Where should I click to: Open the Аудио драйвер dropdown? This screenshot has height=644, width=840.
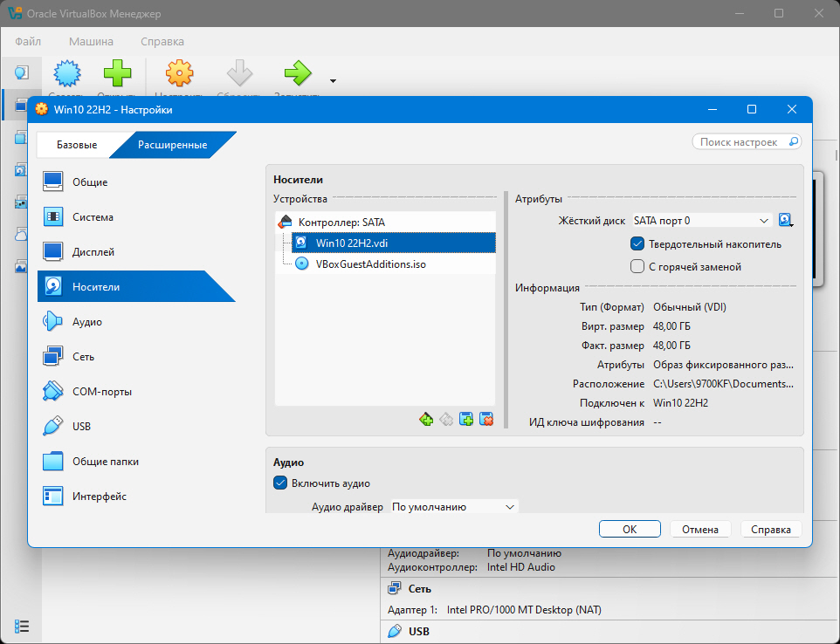pos(454,506)
